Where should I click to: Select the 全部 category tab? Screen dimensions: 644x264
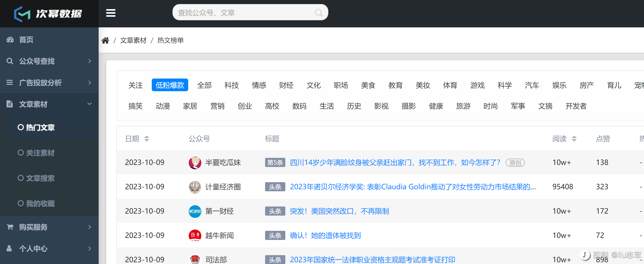click(204, 85)
